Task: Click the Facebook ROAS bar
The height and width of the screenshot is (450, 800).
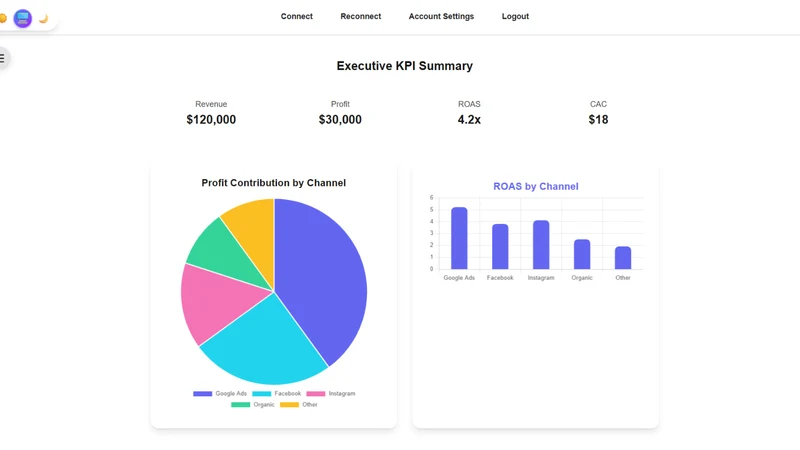Action: pyautogui.click(x=500, y=246)
